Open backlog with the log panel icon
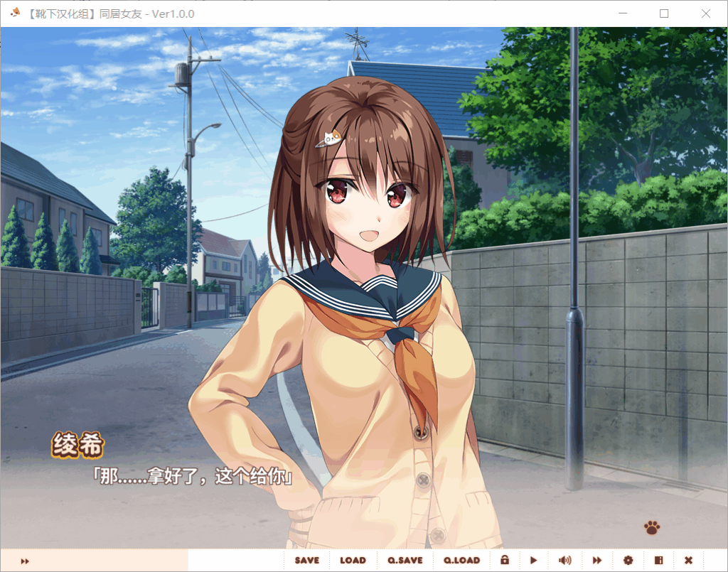728x572 pixels. [658, 561]
